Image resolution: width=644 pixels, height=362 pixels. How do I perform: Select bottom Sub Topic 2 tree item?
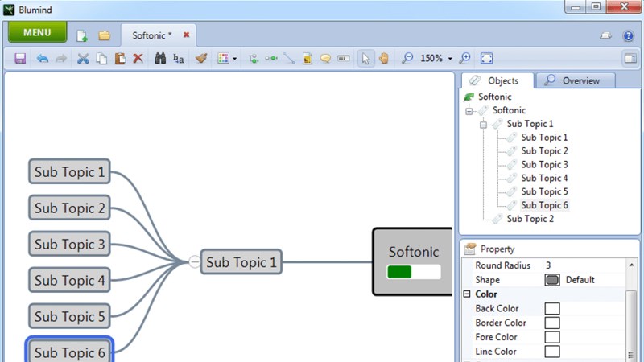[530, 219]
